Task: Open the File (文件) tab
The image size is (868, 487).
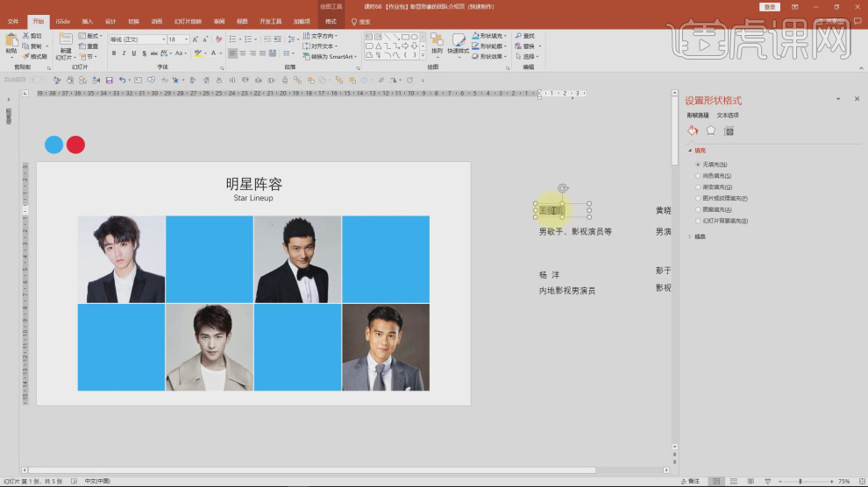Action: pyautogui.click(x=13, y=22)
